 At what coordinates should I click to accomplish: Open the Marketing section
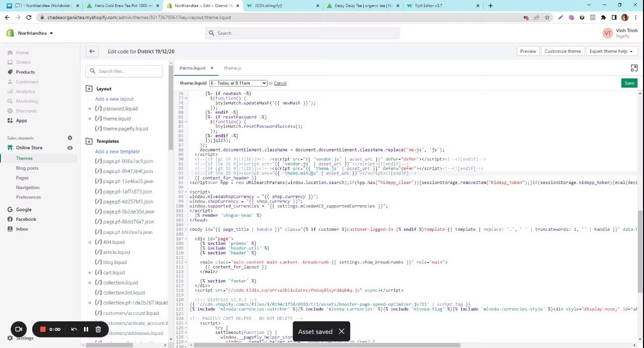(x=27, y=101)
